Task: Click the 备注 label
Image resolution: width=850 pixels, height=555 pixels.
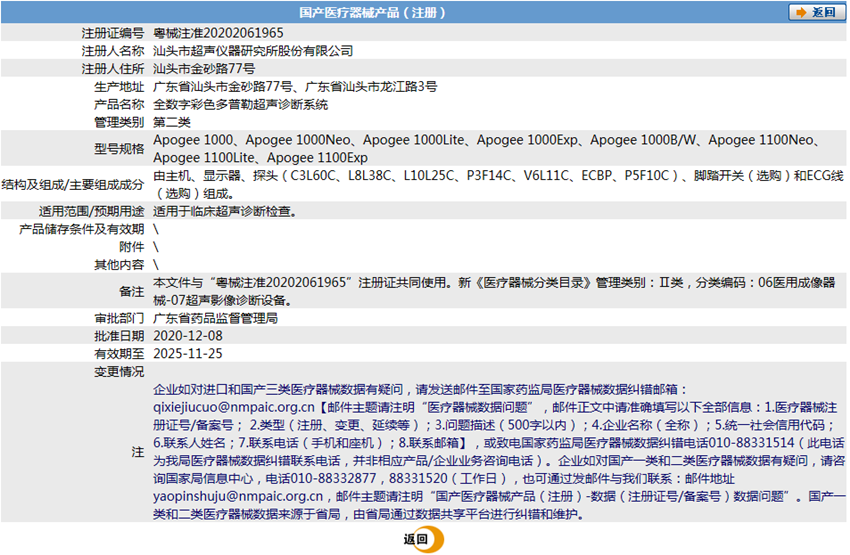Action: (x=132, y=292)
